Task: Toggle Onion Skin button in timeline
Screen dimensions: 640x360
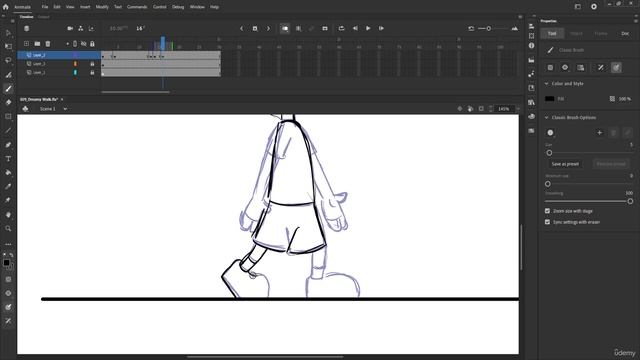Action: tap(285, 28)
